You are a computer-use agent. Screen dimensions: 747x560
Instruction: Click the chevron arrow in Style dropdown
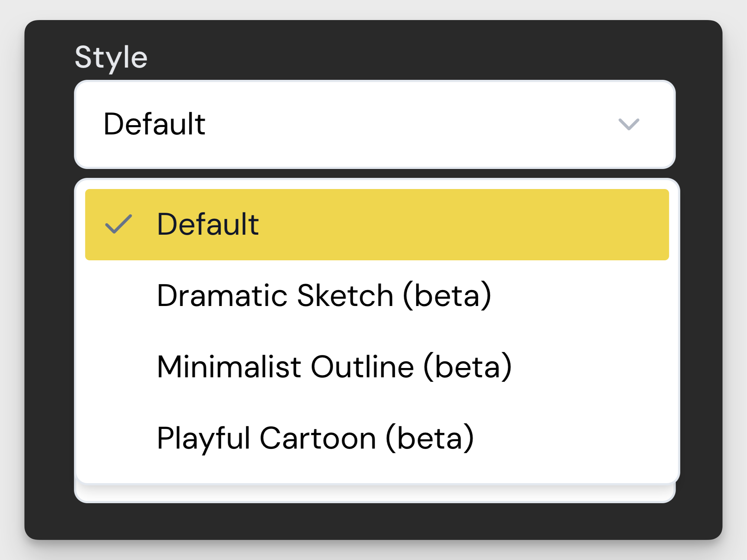(629, 124)
